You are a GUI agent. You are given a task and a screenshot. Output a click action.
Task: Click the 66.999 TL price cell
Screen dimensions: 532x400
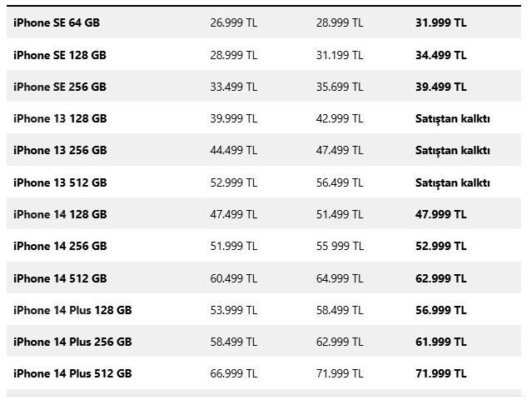tap(234, 373)
